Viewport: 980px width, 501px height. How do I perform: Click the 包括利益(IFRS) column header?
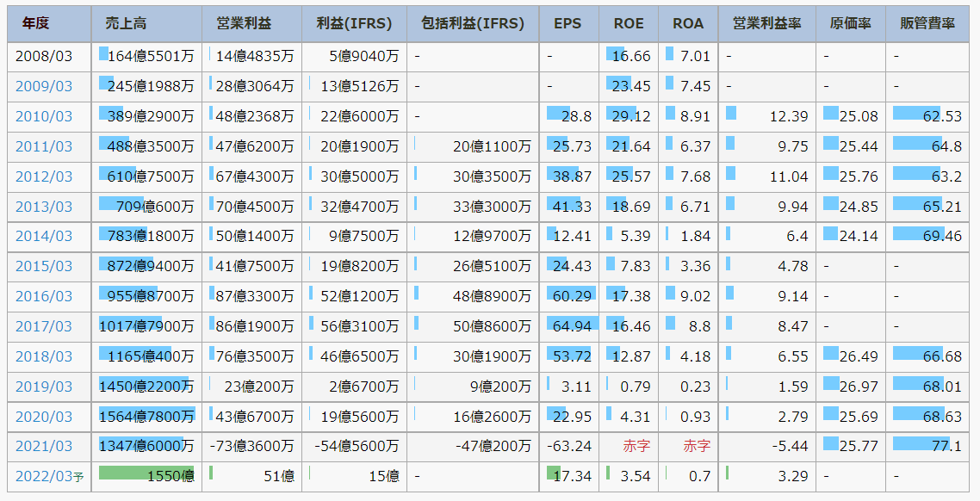coord(473,24)
